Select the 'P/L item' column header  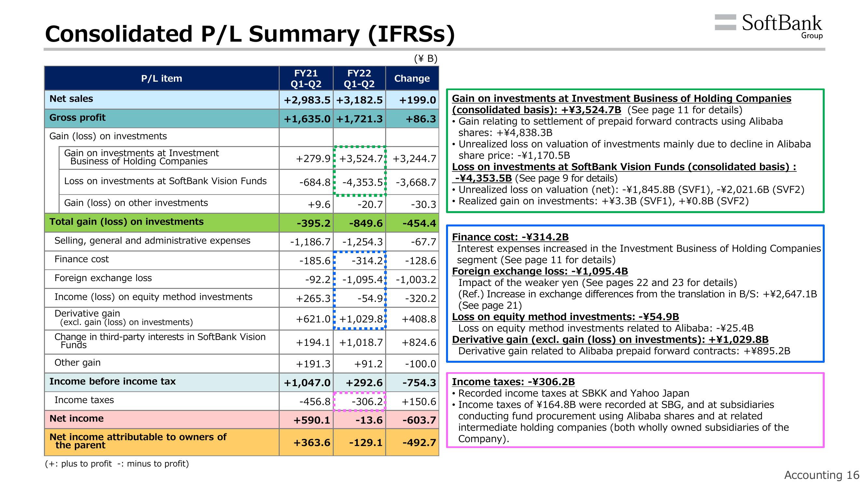tap(161, 78)
